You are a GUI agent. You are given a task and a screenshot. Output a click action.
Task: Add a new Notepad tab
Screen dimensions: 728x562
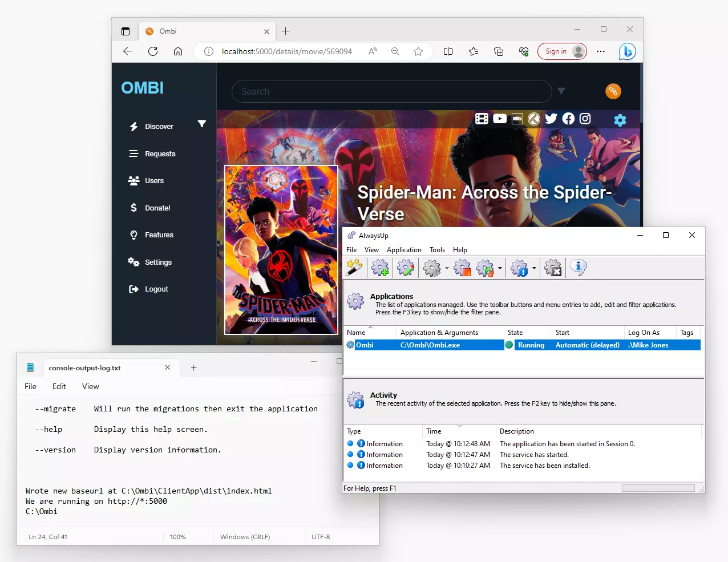[193, 368]
